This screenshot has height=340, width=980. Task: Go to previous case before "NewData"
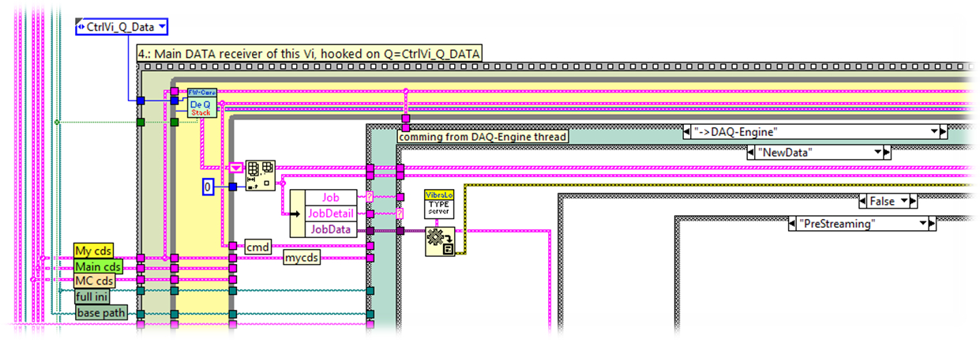click(x=752, y=153)
